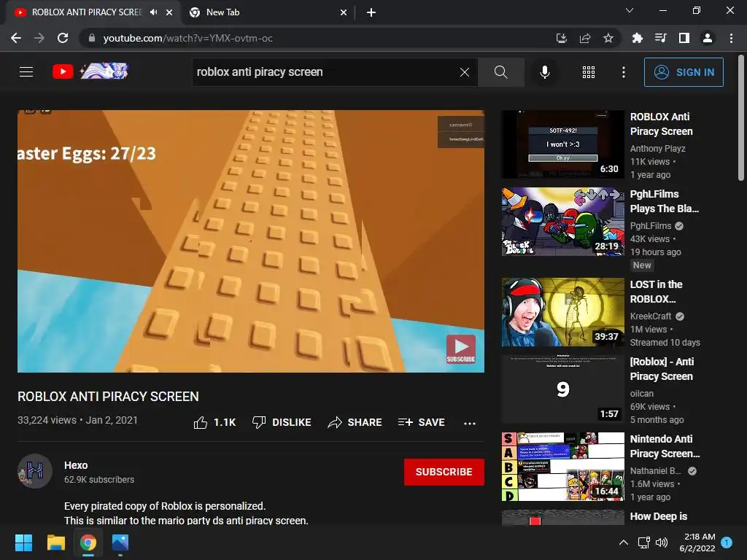Open the Hexo channel name link

[76, 465]
